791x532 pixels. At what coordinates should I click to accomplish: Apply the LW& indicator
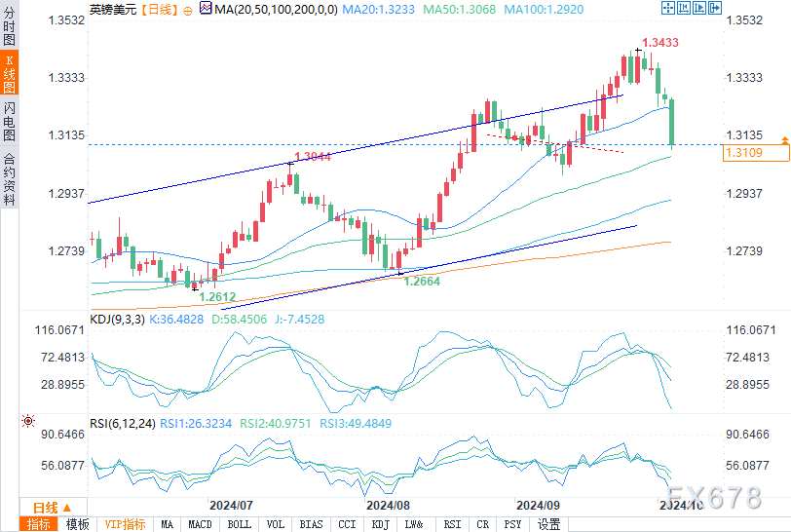414,524
